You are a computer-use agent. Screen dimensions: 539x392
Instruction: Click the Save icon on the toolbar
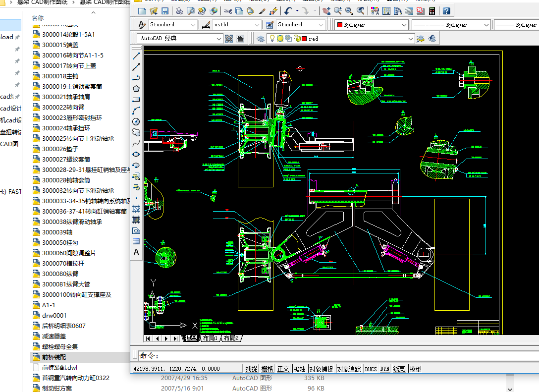tap(164, 11)
